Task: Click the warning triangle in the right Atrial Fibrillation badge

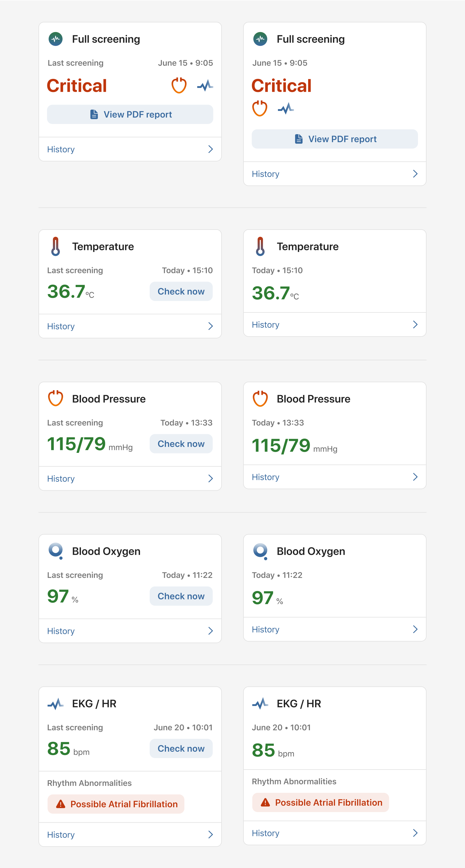Action: pos(265,802)
